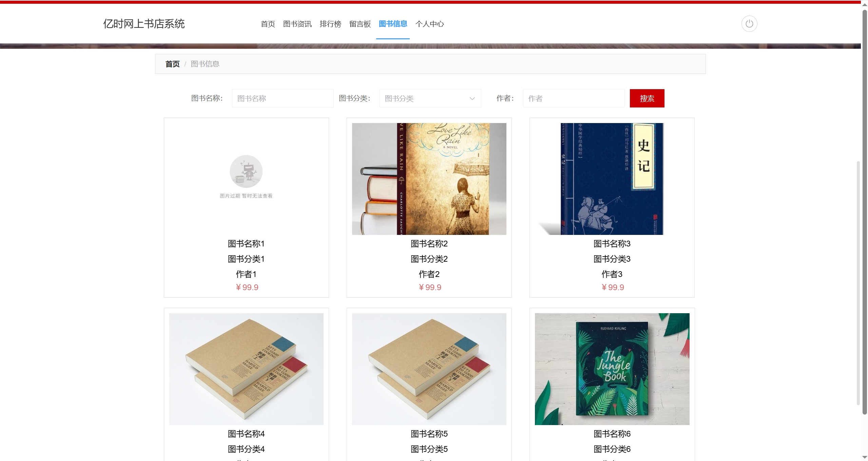This screenshot has width=868, height=461.
Task: Open the expired image placeholder for 图书名称1
Action: 246,179
